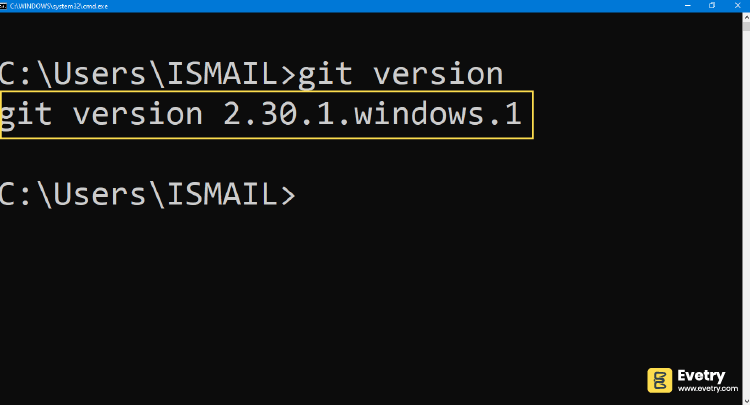
Task: Click the Evetry brand name text
Action: 702,375
